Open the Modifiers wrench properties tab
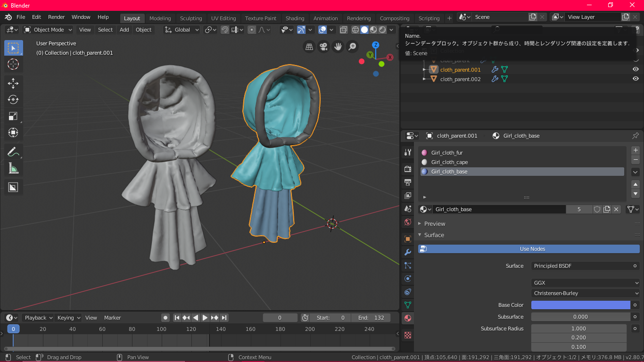This screenshot has height=362, width=644. [408, 252]
